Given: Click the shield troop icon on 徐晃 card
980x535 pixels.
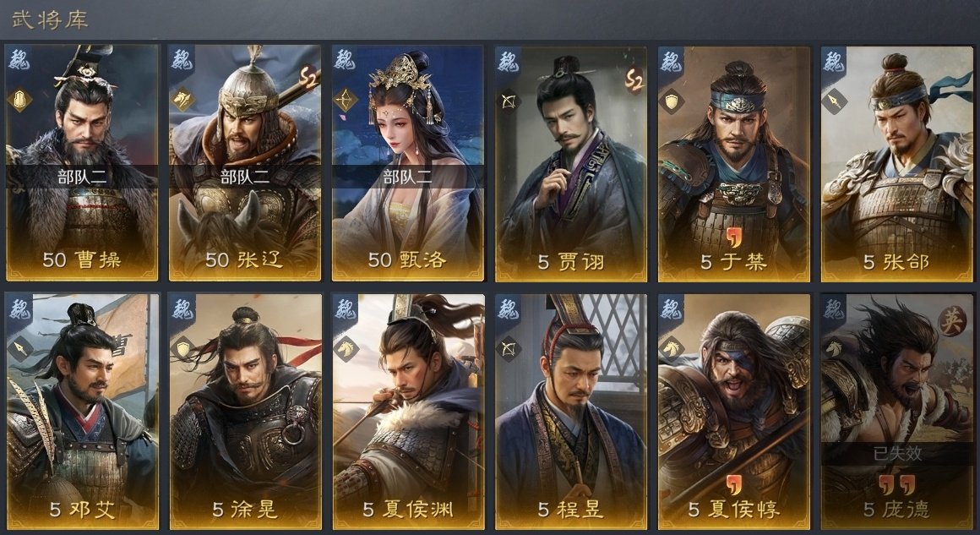Looking at the screenshot, I should pos(183,349).
